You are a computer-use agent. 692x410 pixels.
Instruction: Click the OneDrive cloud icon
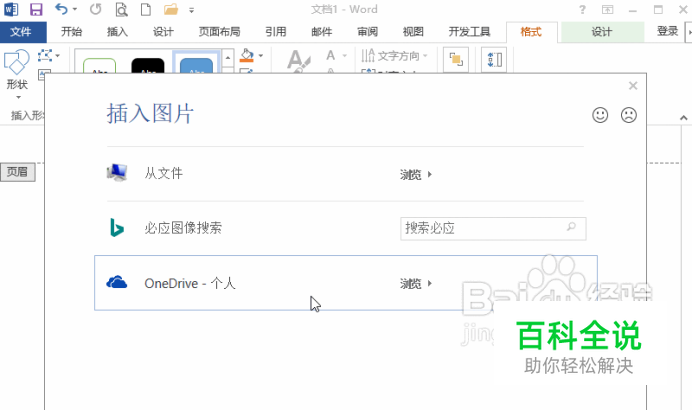[x=117, y=282]
